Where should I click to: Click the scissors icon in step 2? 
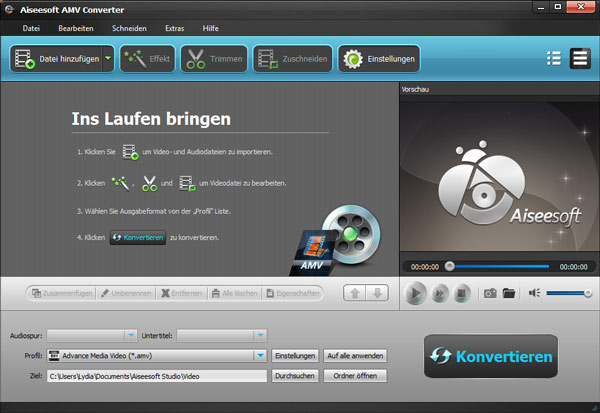(x=149, y=183)
